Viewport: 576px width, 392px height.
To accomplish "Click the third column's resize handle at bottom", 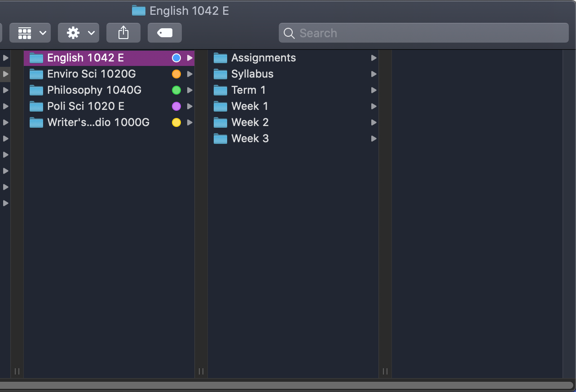I will pyautogui.click(x=385, y=371).
